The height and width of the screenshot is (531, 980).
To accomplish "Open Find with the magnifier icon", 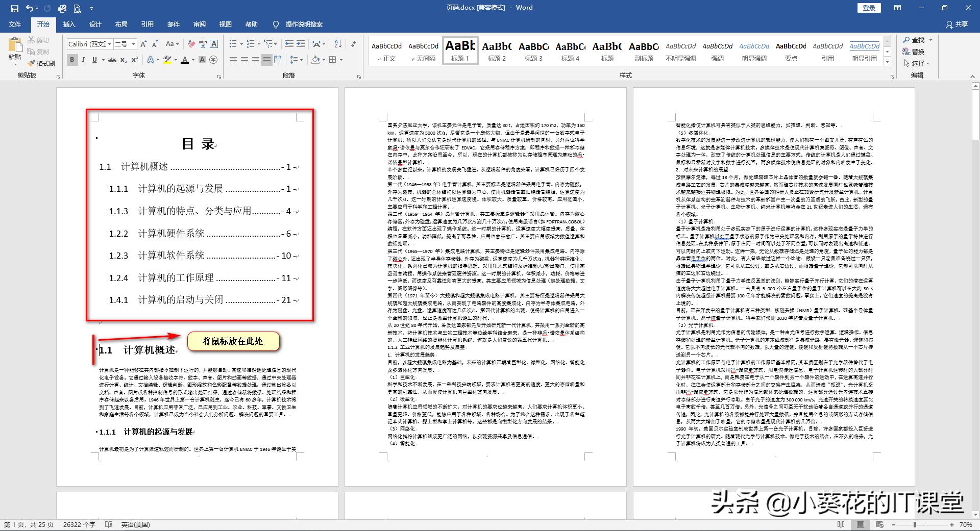I will pyautogui.click(x=913, y=39).
